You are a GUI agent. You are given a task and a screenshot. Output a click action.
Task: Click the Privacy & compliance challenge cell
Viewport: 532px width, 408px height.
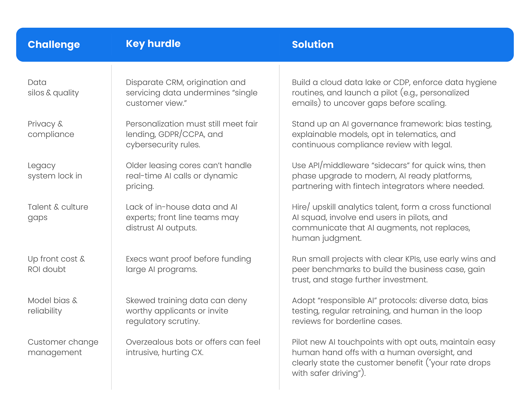click(x=51, y=129)
